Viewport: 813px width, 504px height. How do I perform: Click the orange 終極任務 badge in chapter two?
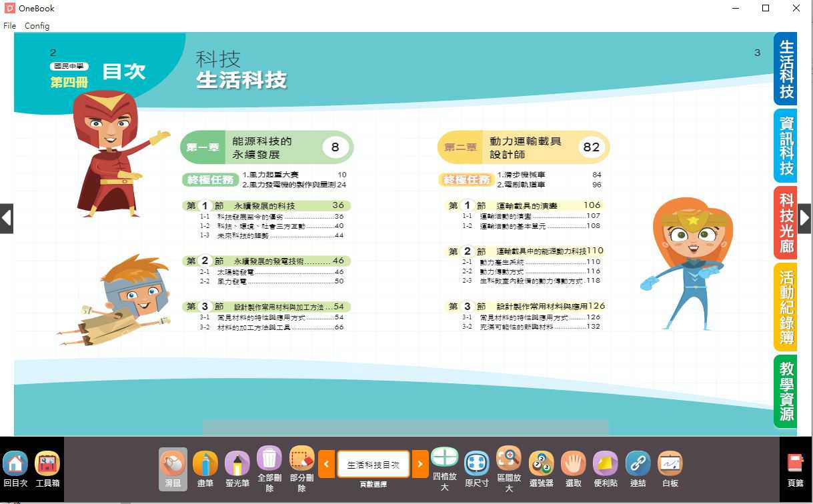[466, 180]
